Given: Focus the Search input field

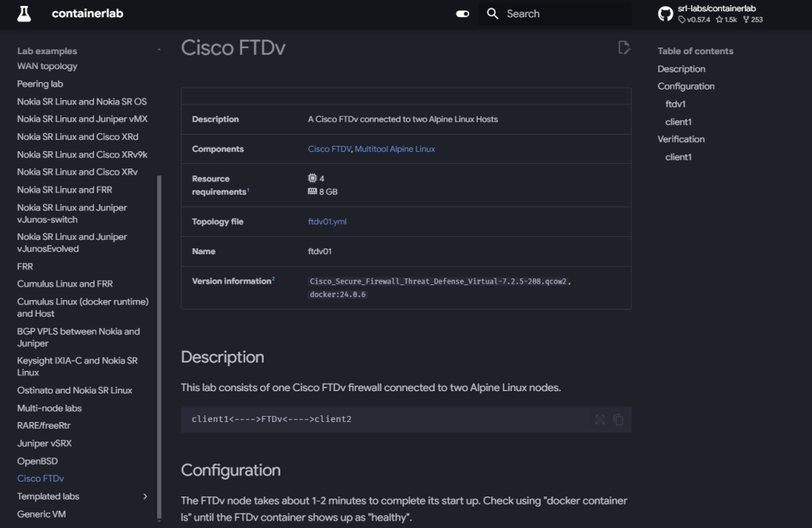Looking at the screenshot, I should [x=555, y=14].
